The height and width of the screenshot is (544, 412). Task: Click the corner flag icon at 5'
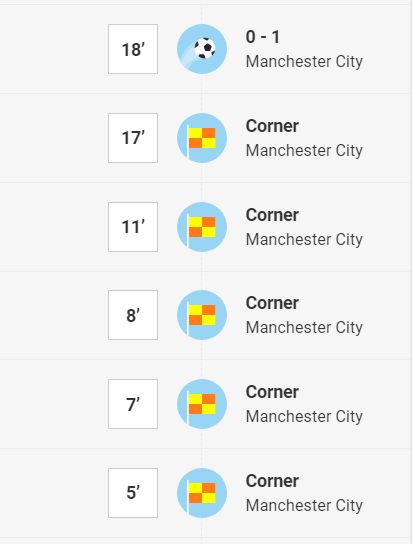pos(202,493)
